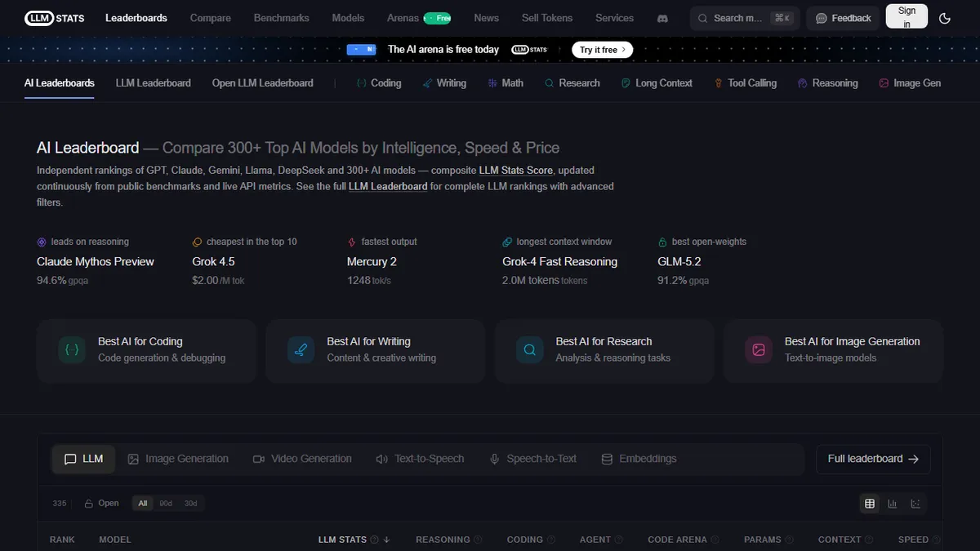The height and width of the screenshot is (551, 980).
Task: Click the LLM Stats logo
Action: [x=55, y=18]
